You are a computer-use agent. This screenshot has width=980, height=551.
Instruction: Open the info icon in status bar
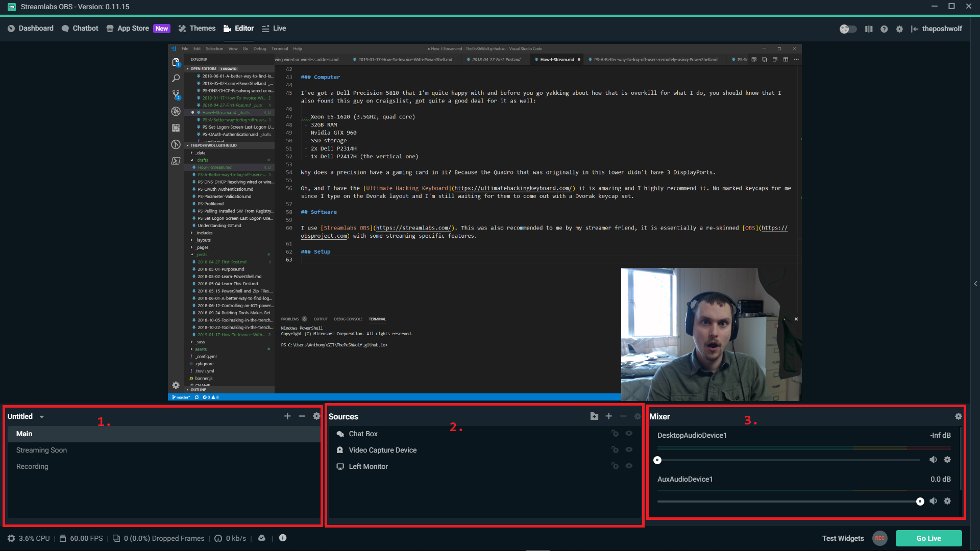(x=283, y=538)
